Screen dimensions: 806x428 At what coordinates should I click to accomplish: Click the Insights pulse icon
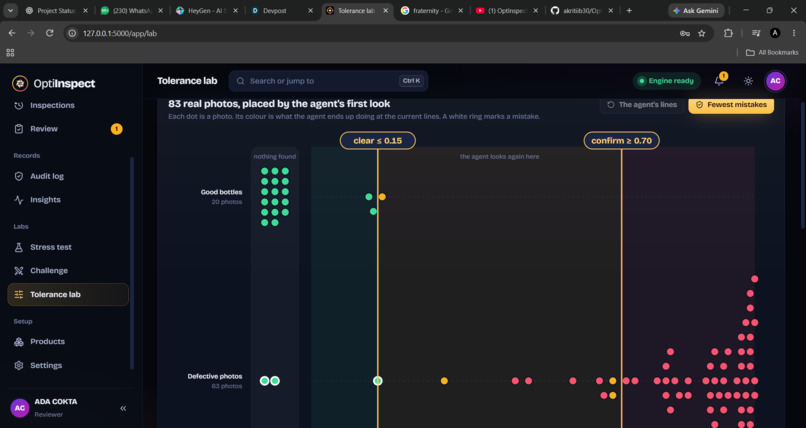19,200
